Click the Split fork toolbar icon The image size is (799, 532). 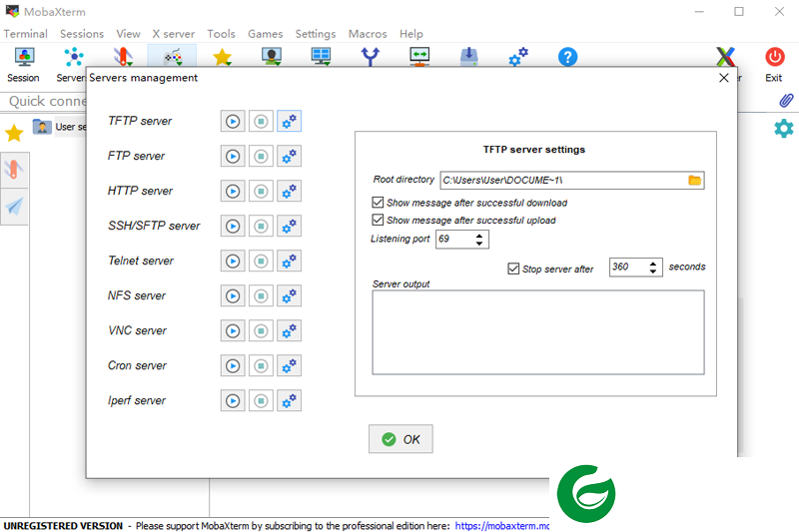click(371, 57)
